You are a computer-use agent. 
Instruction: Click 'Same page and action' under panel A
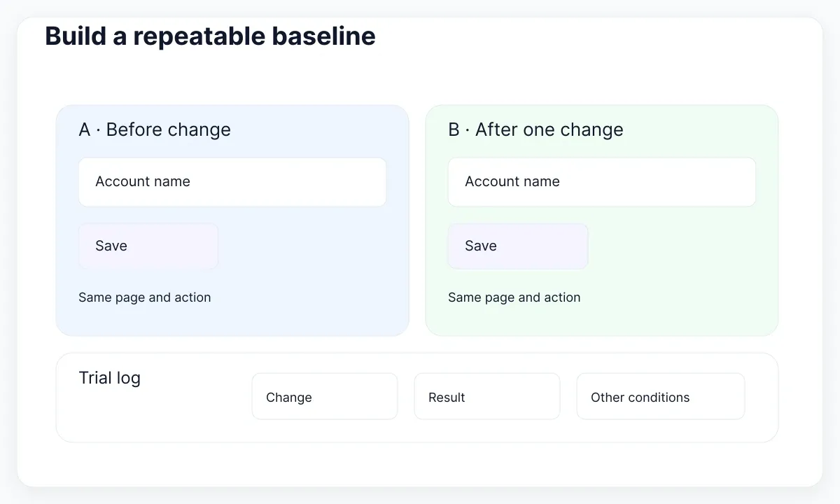[x=145, y=297]
